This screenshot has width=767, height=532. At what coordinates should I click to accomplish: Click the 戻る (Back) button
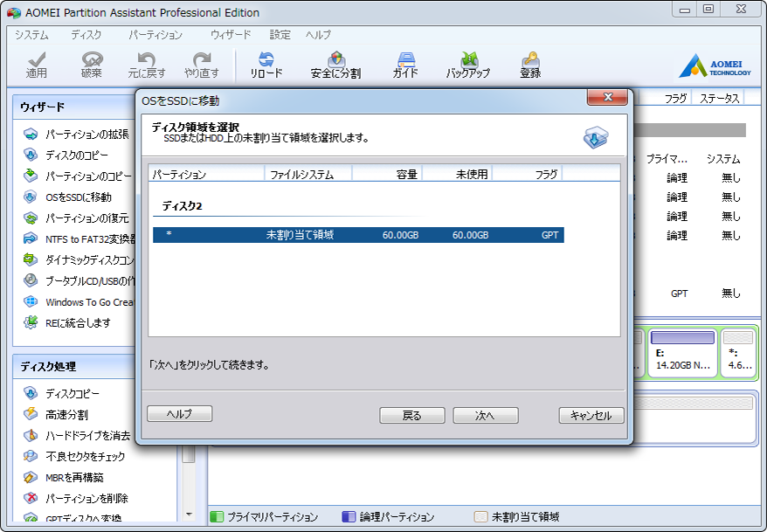411,416
